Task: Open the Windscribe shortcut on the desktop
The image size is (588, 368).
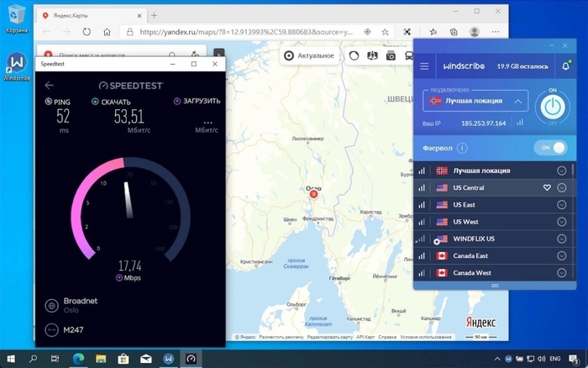Action: click(16, 66)
